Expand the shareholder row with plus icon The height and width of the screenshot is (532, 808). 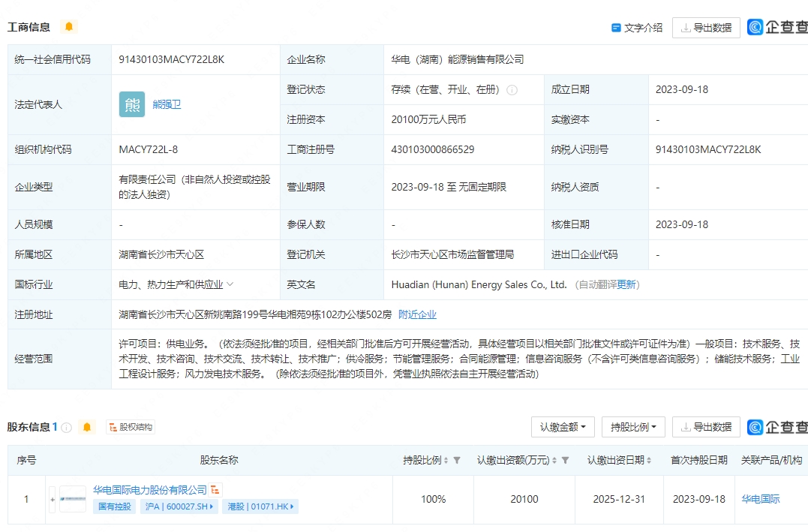(x=53, y=499)
